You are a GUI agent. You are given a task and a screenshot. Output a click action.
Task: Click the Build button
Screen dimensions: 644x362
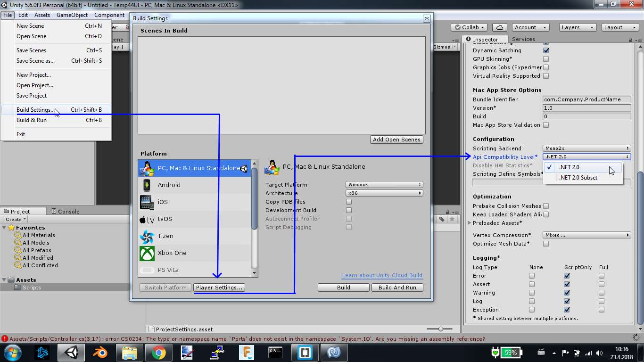click(344, 288)
